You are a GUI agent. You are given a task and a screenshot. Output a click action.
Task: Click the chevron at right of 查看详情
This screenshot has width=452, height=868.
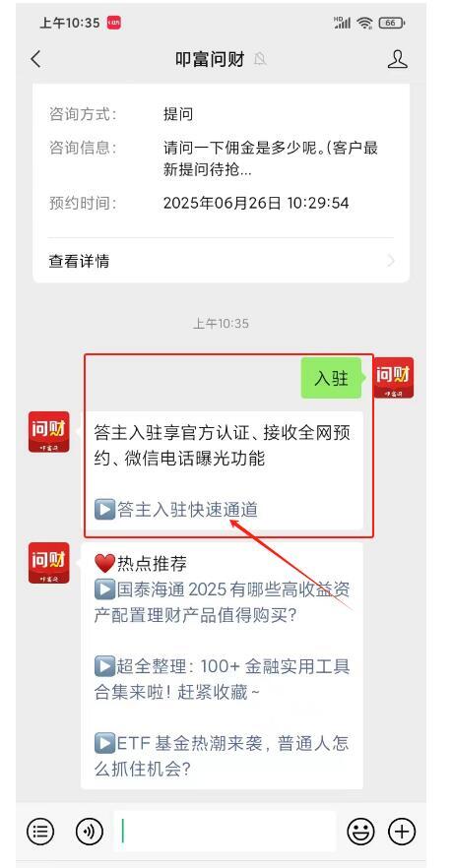pos(391,261)
